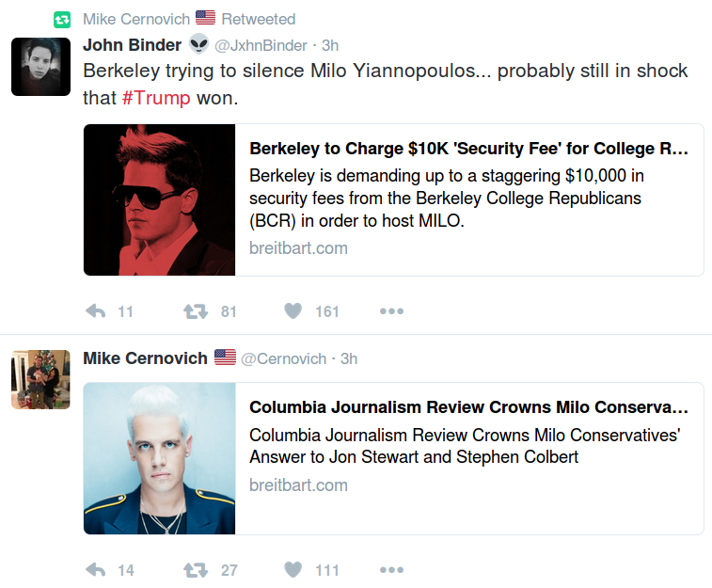Click the green retweeted indicator icon
This screenshot has height=588, width=712.
(x=62, y=19)
